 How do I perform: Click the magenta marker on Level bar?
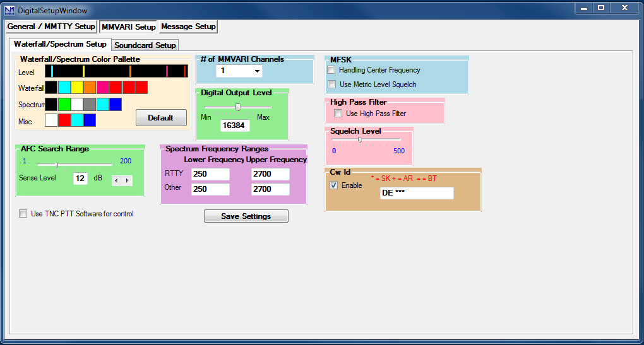pos(167,71)
